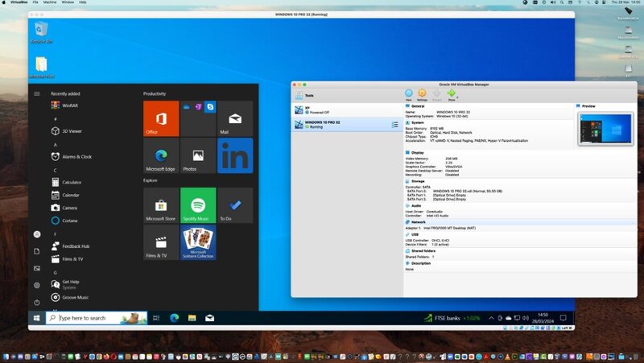
Task: Open the Windows notification center icon
Action: [x=563, y=318]
